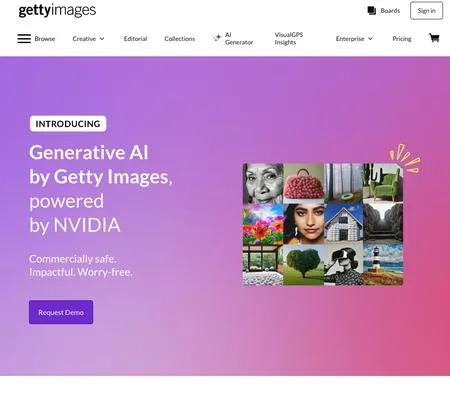Select the VR headset woman thumbnail

coord(343,264)
